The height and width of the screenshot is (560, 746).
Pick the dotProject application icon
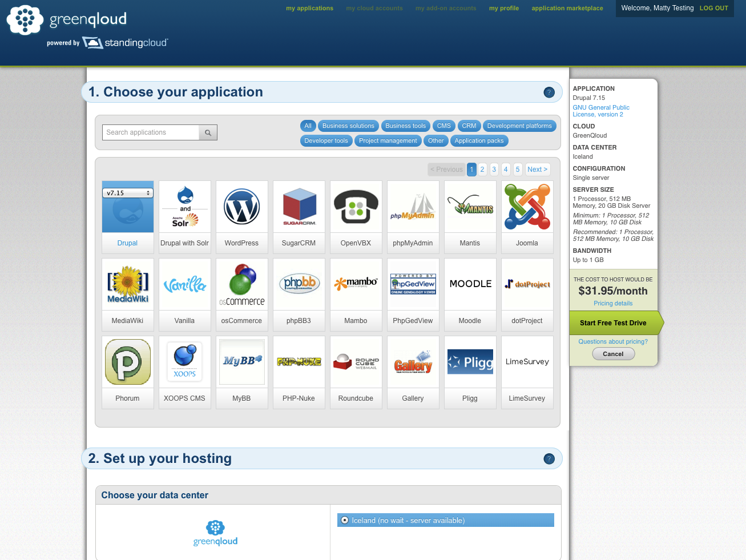click(527, 284)
